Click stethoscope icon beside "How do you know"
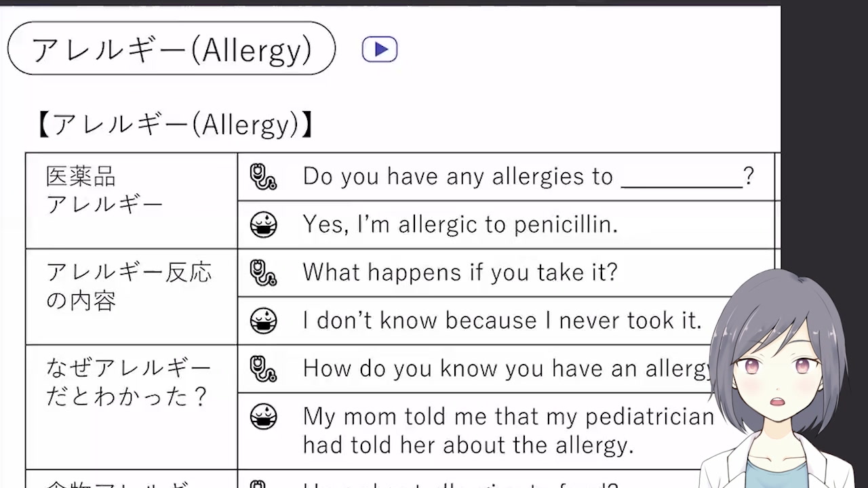Viewport: 868px width, 488px height. tap(263, 369)
